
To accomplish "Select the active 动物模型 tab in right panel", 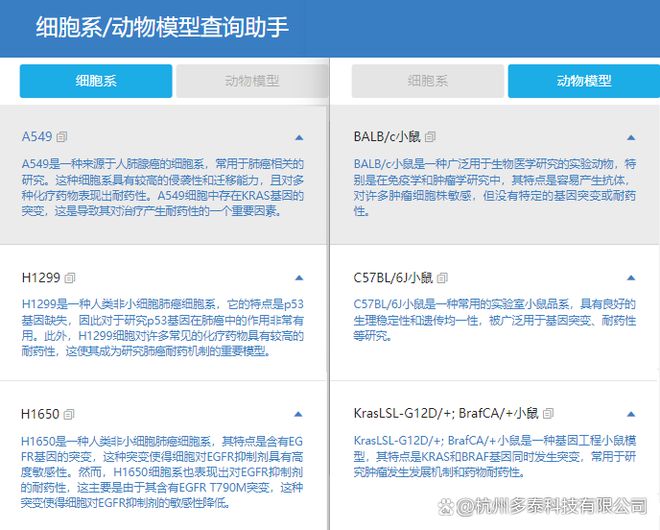I will [584, 81].
